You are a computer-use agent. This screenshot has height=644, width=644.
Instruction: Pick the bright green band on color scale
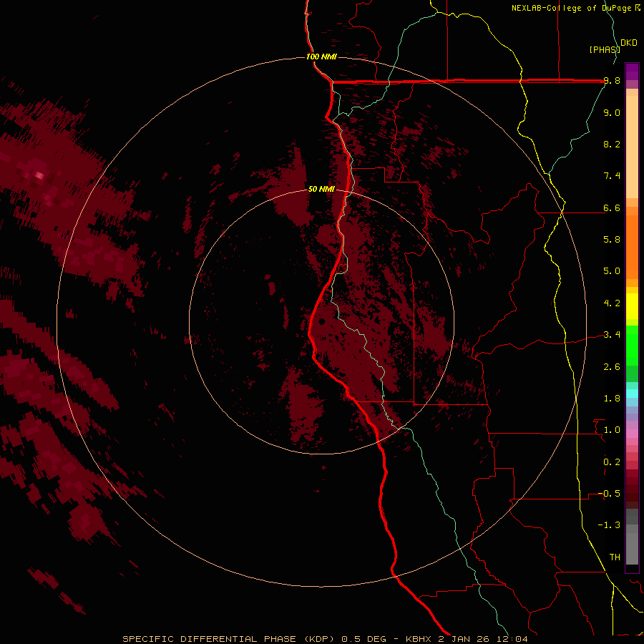pyautogui.click(x=632, y=345)
